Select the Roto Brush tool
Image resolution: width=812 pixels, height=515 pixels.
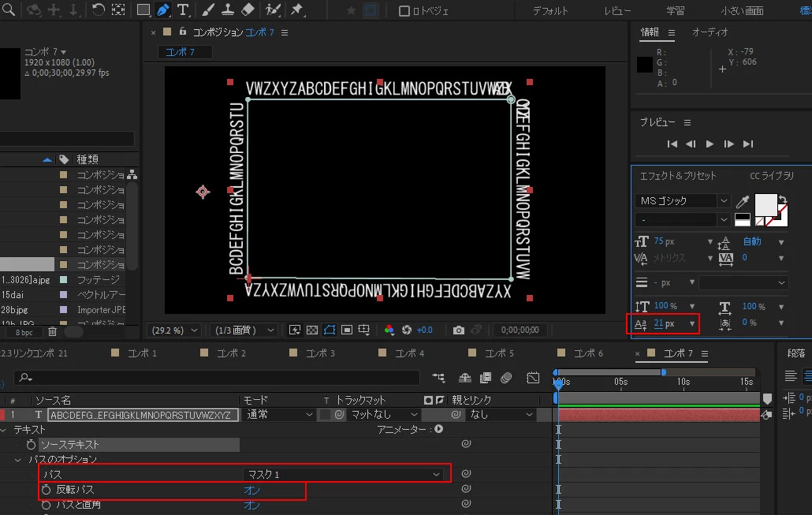pyautogui.click(x=273, y=9)
